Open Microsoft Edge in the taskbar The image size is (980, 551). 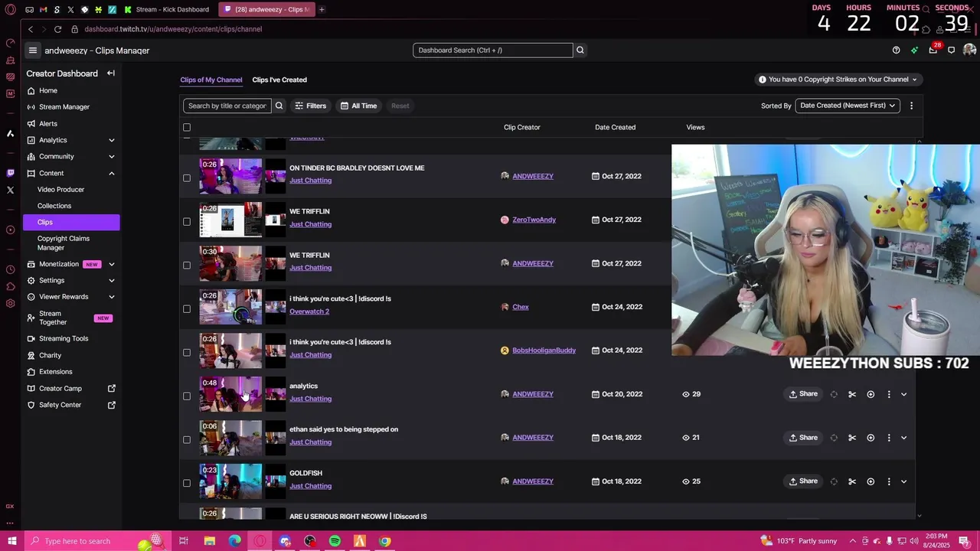tap(234, 541)
